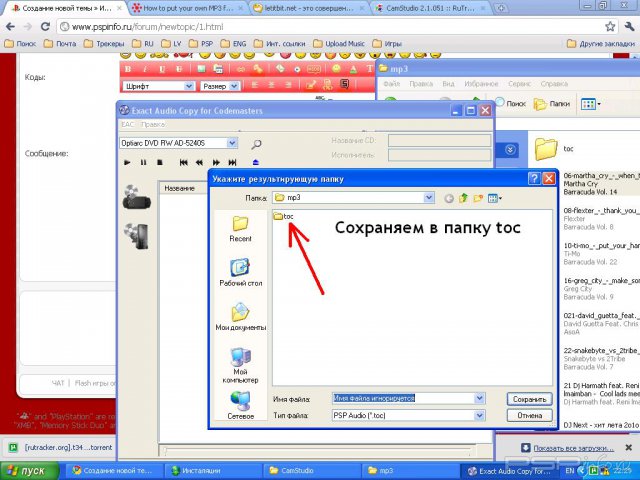Open the DVD RW AD-5240S drive dropdown
Image resolution: width=640 pixels, height=480 pixels.
pos(232,143)
